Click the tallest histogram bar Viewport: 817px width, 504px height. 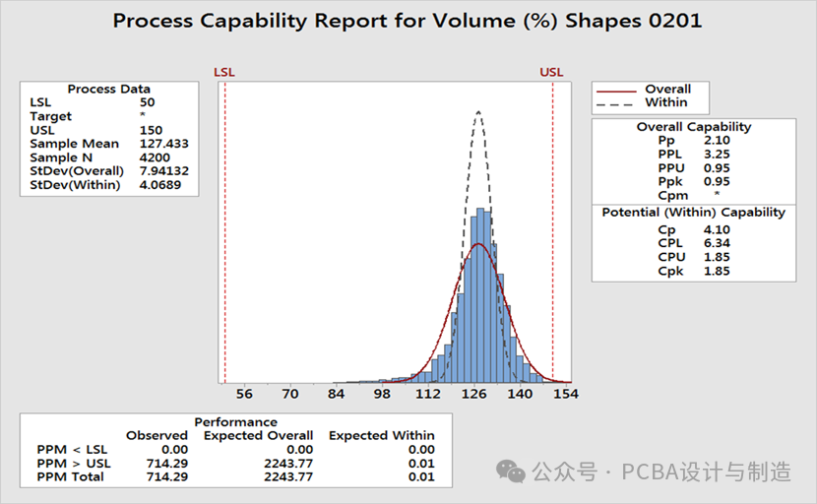pos(480,295)
